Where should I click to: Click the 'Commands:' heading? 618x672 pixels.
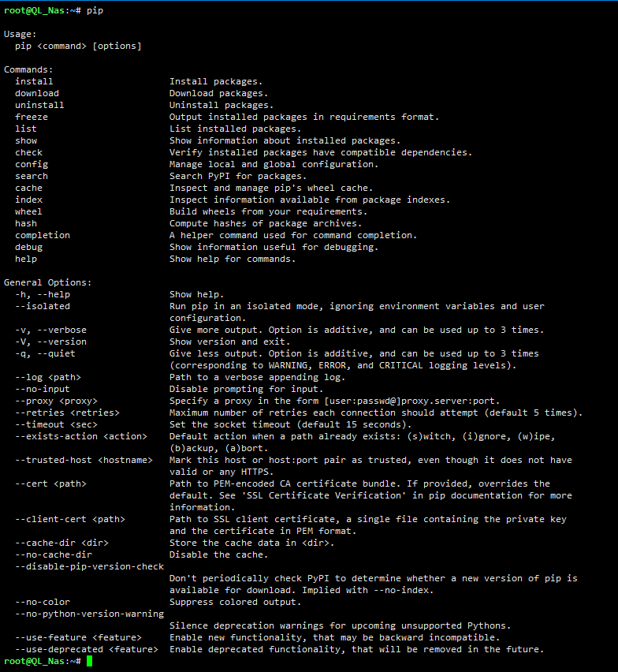tap(28, 70)
